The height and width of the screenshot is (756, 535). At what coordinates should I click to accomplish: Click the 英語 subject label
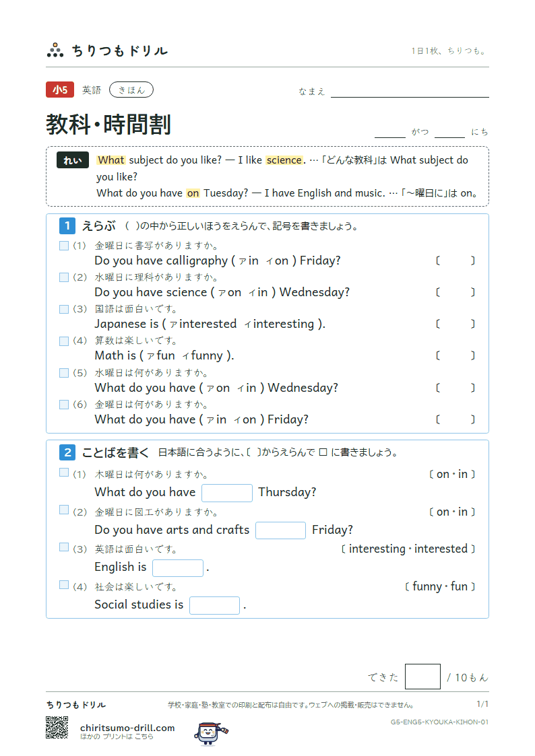point(92,90)
